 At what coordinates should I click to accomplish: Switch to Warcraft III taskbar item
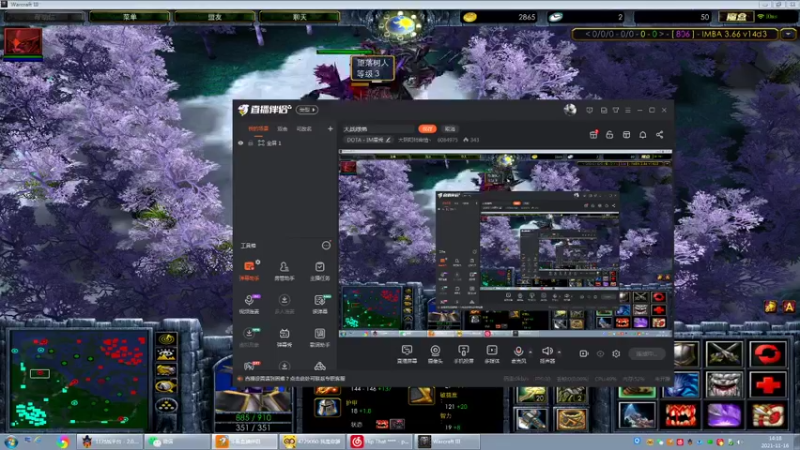448,441
